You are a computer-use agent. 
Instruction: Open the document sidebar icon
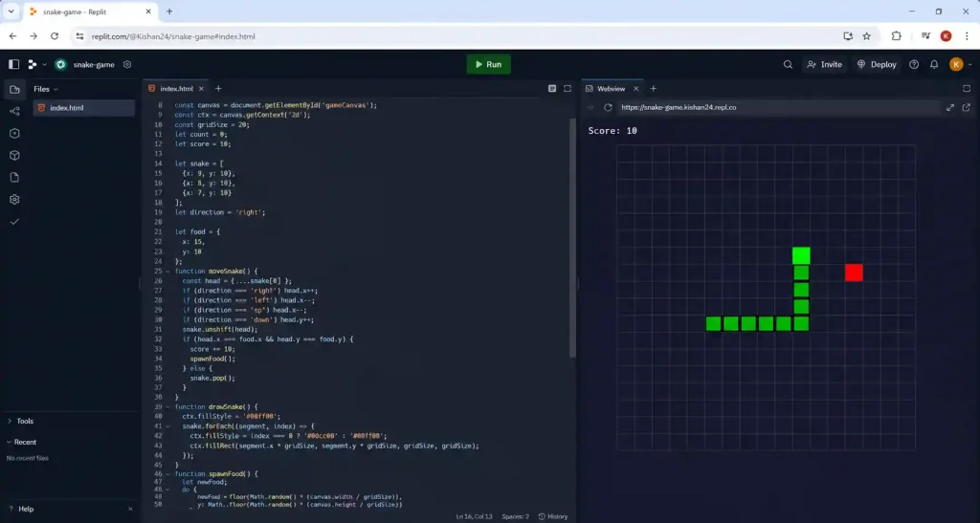[14, 177]
